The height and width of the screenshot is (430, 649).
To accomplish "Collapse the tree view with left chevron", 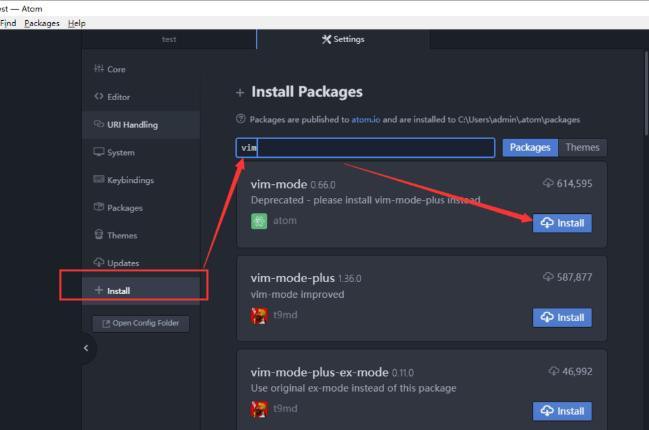I will point(86,348).
